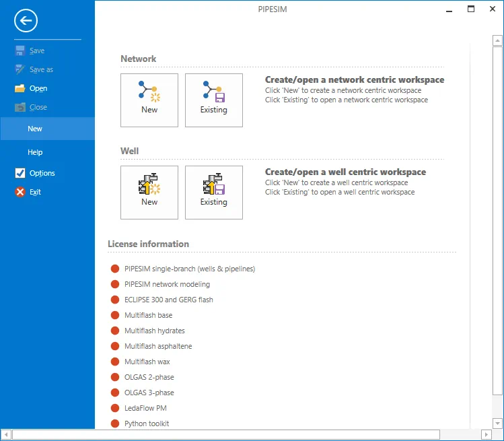
Task: Click the Open folder icon
Action: click(20, 88)
